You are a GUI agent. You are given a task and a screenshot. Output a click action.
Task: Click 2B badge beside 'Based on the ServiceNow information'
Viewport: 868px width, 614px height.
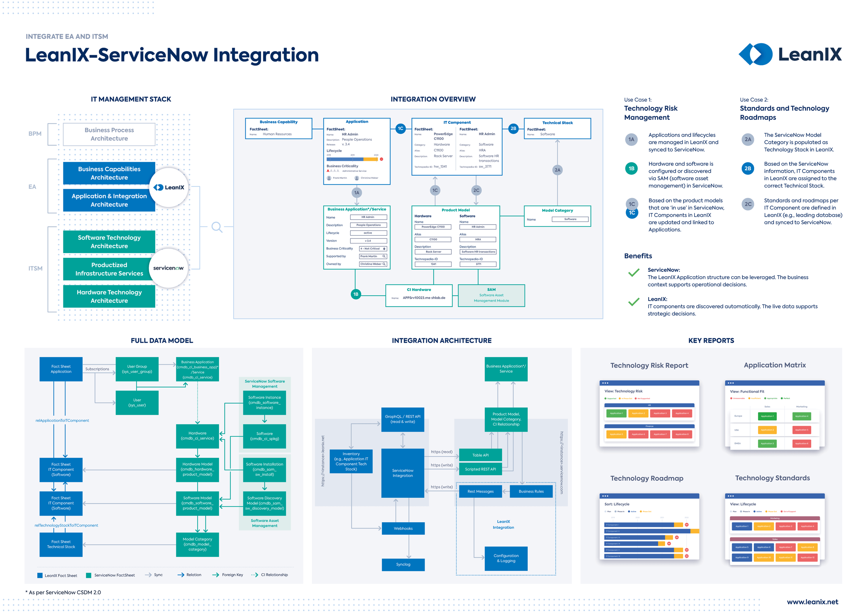[747, 169]
